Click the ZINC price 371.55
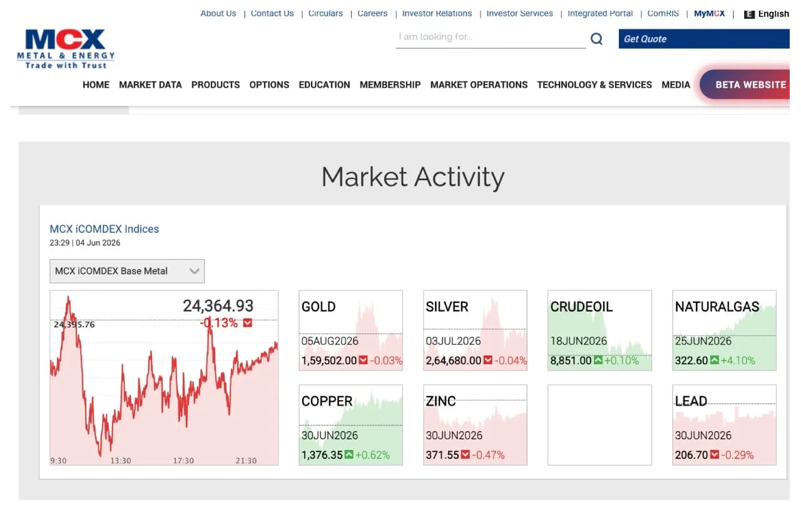The height and width of the screenshot is (532, 801). point(442,455)
